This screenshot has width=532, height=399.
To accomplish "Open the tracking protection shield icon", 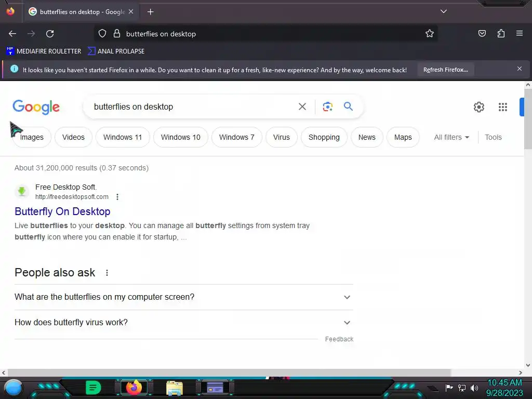I will tap(102, 34).
